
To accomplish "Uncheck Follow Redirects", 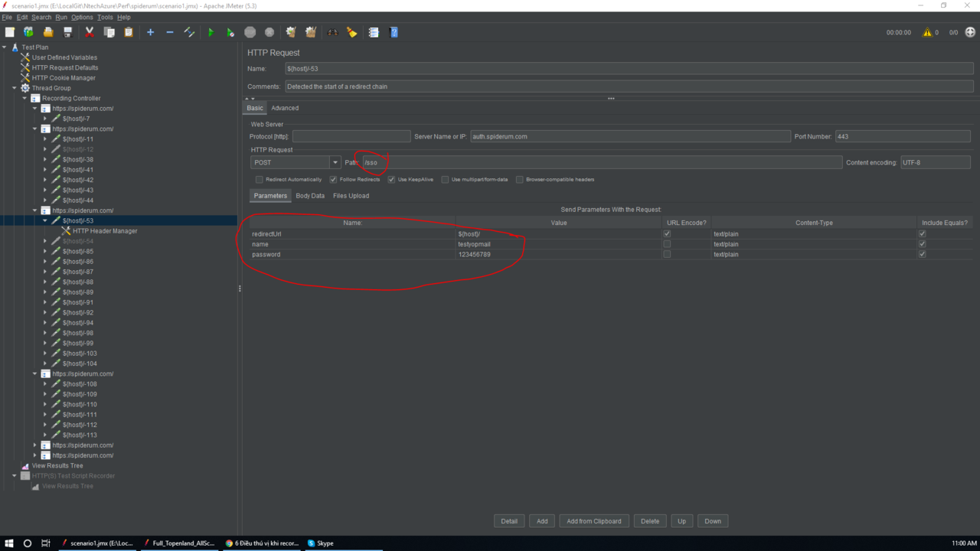I will 333,180.
